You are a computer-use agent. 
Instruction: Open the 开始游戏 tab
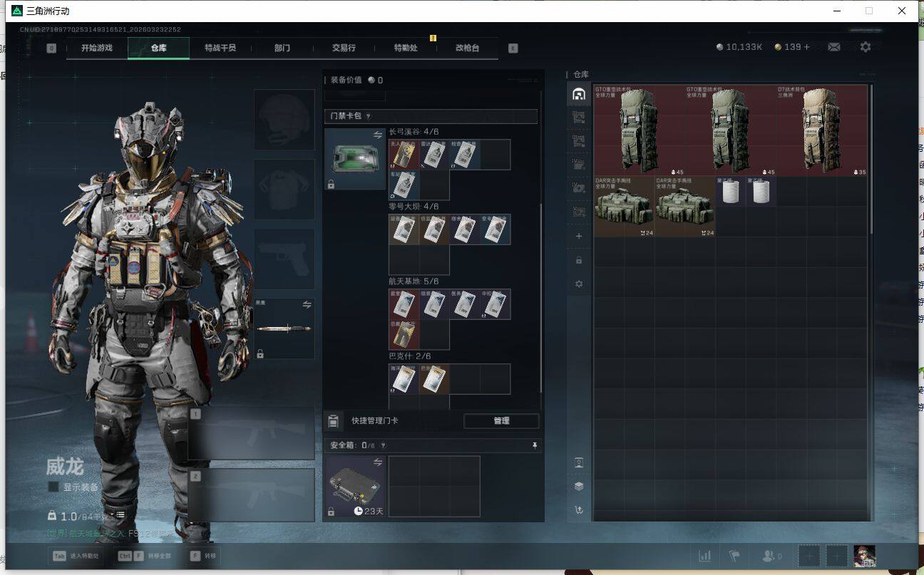pos(97,48)
